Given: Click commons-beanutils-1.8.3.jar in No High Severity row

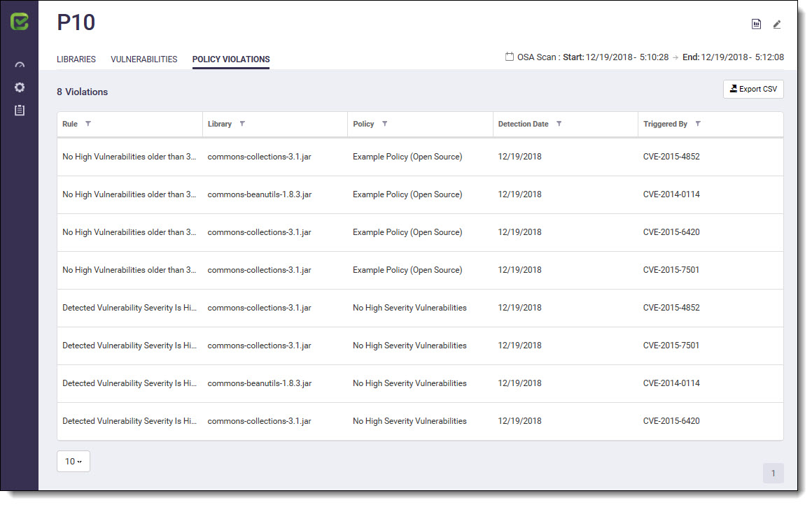Looking at the screenshot, I should [x=260, y=383].
